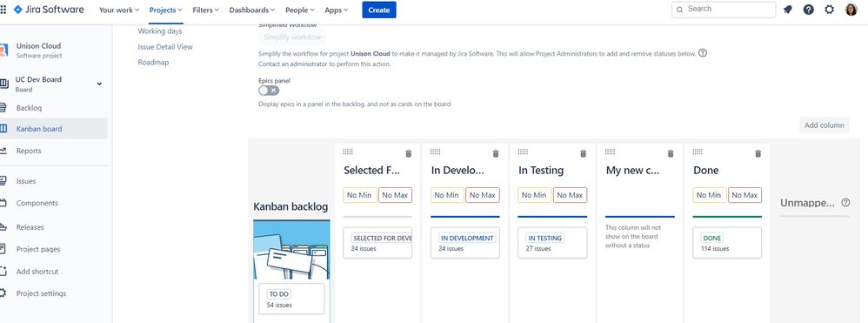
Task: Grab the drag handle of Selected F... column
Action: (348, 151)
